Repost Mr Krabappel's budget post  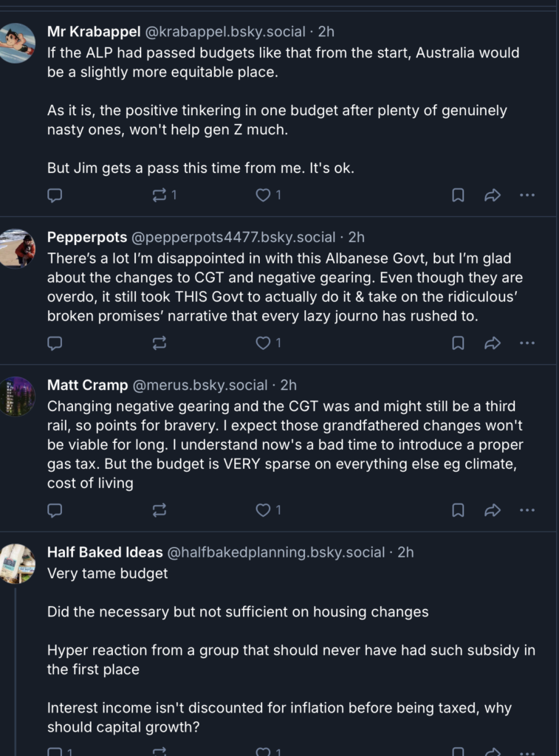[160, 195]
